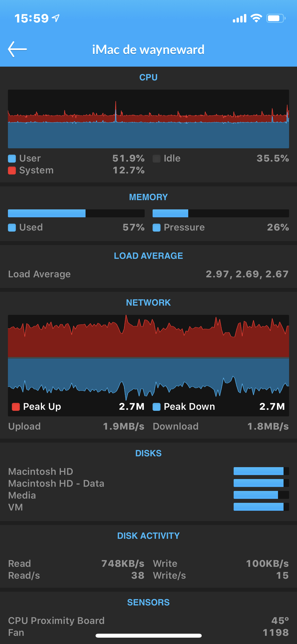Tap the location arrow beside the clock
The height and width of the screenshot is (644, 297).
click(56, 18)
